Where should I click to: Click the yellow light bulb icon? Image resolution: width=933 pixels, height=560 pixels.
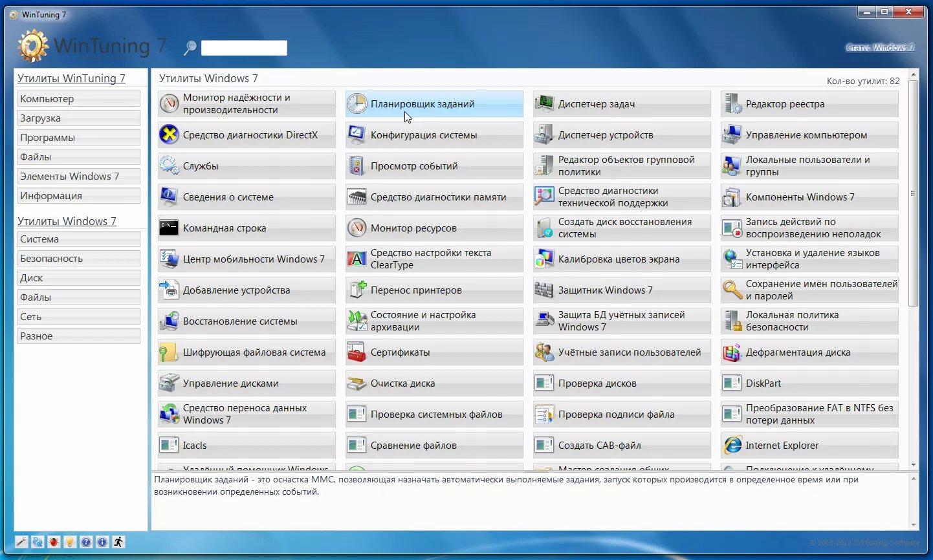click(70, 542)
